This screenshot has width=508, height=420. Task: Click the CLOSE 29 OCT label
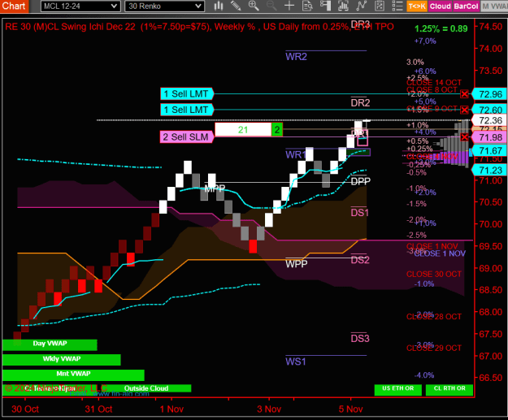pyautogui.click(x=434, y=349)
